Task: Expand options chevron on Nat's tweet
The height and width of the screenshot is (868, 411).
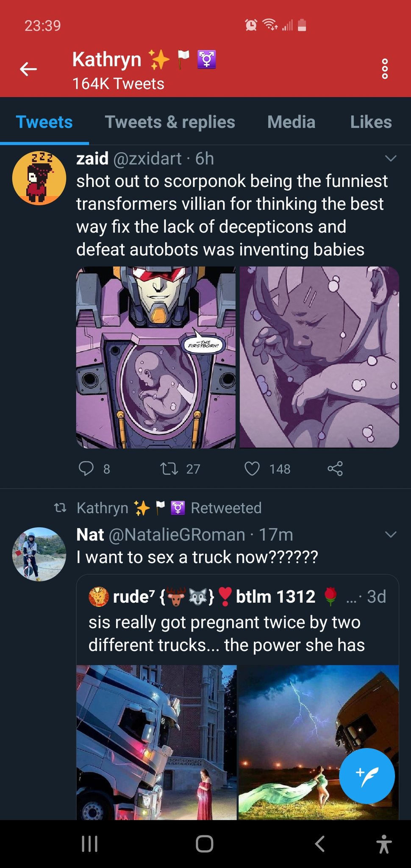Action: [390, 534]
